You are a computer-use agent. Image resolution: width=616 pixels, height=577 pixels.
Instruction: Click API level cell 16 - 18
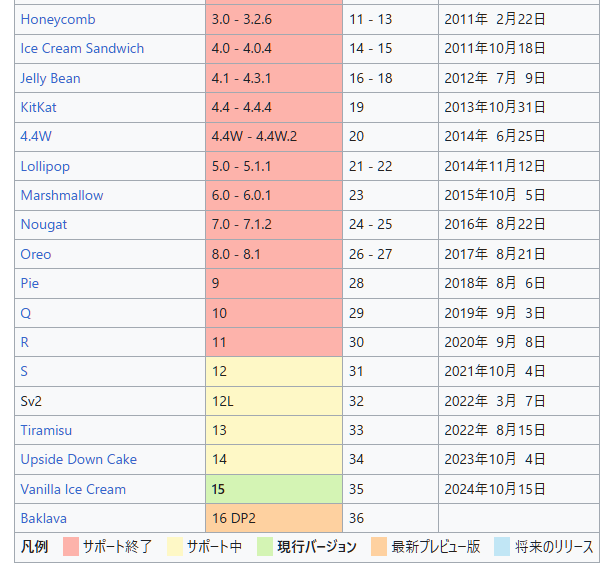[390, 78]
